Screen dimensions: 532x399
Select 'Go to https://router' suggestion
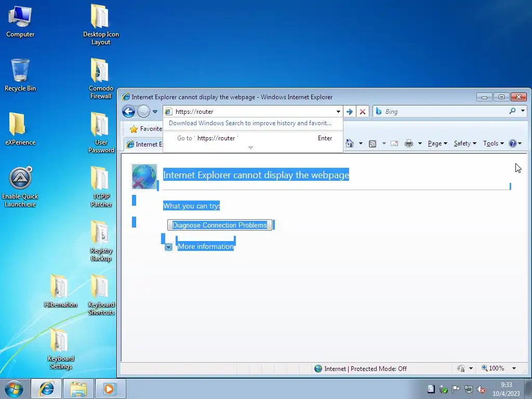pyautogui.click(x=253, y=138)
